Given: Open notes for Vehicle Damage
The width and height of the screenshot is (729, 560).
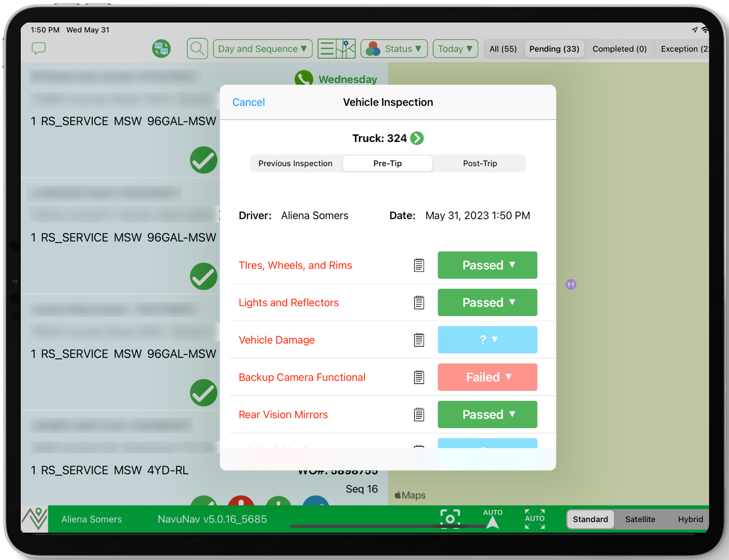Looking at the screenshot, I should [x=419, y=340].
